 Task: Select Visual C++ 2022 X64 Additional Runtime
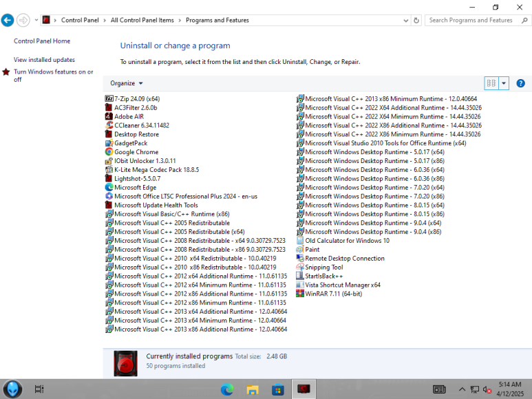click(x=389, y=107)
